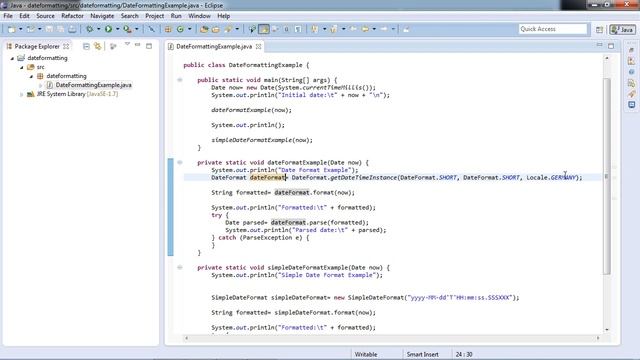The width and height of the screenshot is (640, 360).
Task: Close the Package Explorer view tab
Action: pos(66,47)
